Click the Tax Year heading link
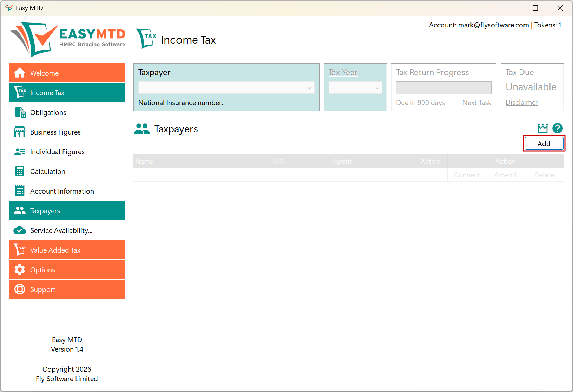Image resolution: width=573 pixels, height=392 pixels. pyautogui.click(x=343, y=72)
